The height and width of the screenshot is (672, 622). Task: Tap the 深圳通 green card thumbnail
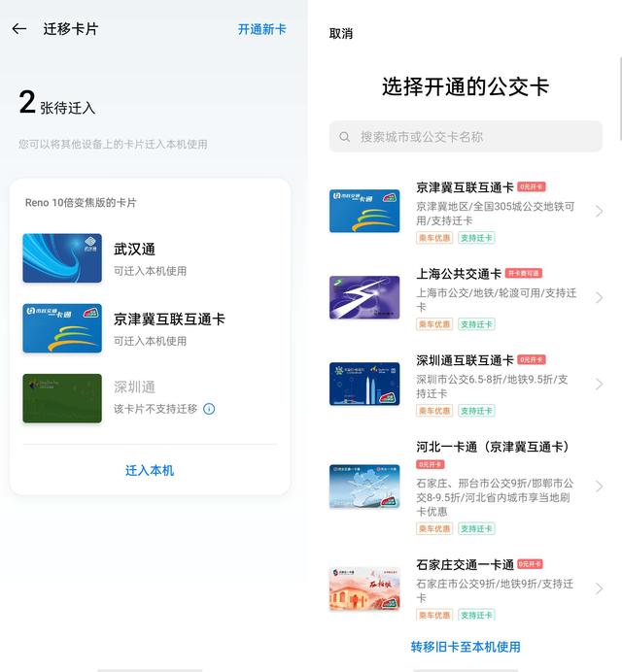pyautogui.click(x=62, y=398)
